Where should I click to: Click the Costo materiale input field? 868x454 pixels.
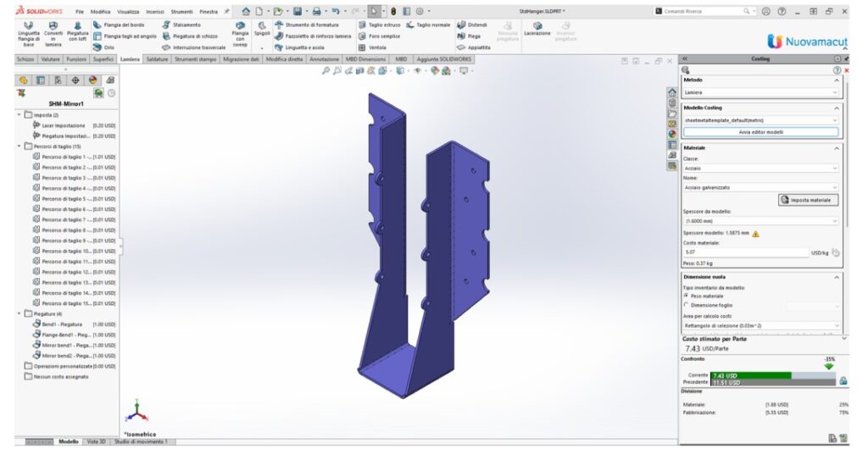[x=746, y=252]
